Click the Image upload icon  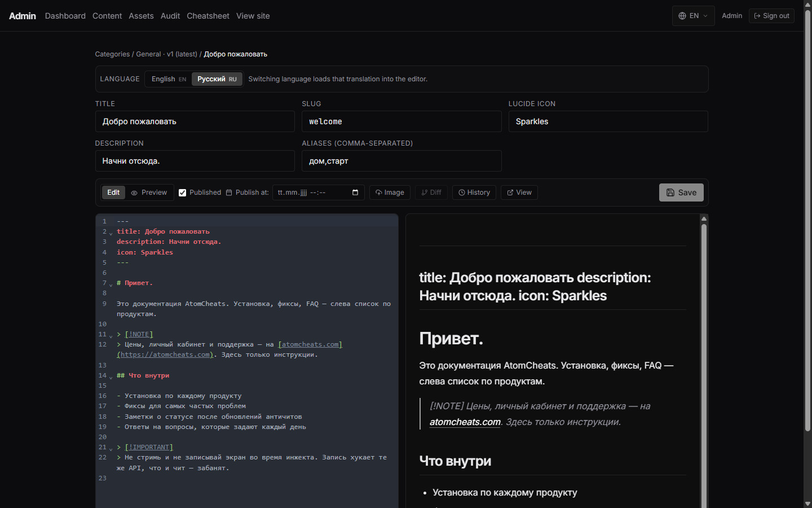point(379,192)
